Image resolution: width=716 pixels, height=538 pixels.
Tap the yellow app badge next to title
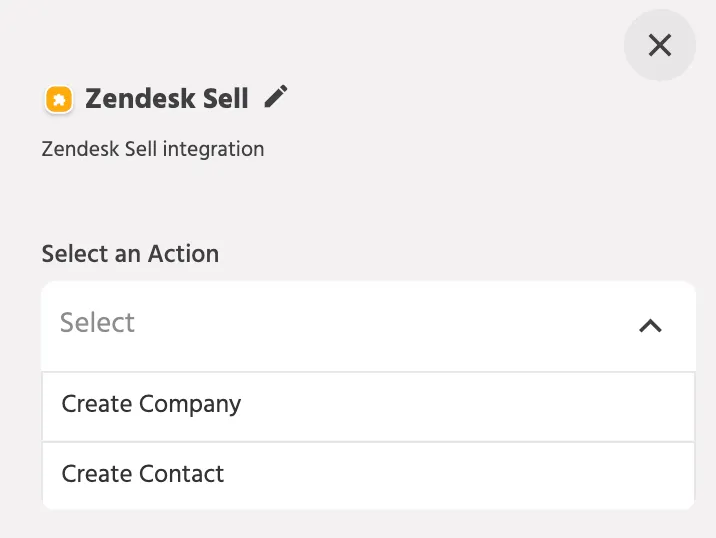(x=59, y=99)
